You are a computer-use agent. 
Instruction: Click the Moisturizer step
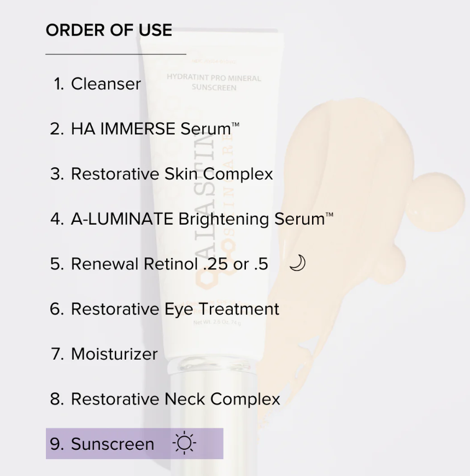[x=114, y=354]
